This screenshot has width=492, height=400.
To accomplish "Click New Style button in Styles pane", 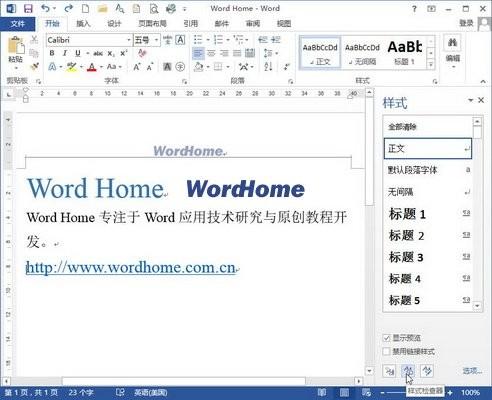I will 389,371.
